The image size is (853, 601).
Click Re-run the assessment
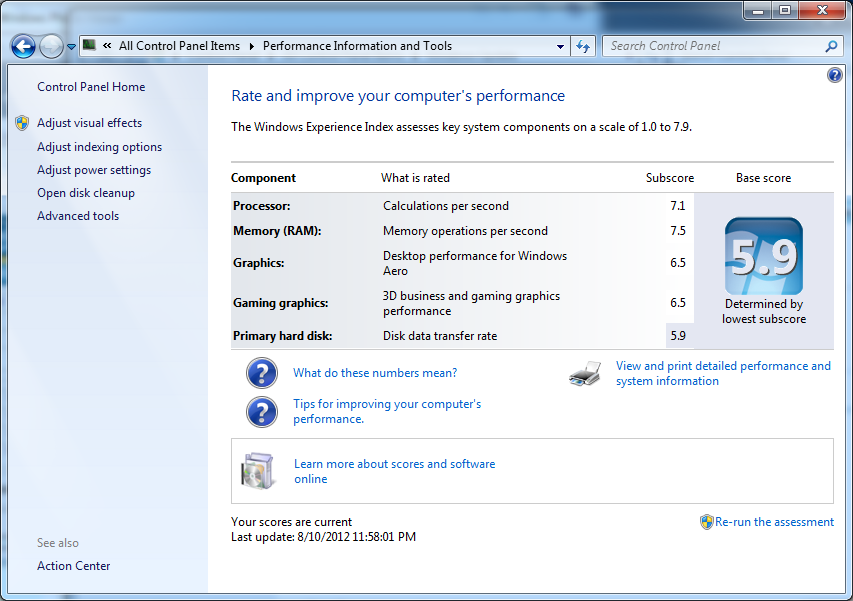pos(774,522)
